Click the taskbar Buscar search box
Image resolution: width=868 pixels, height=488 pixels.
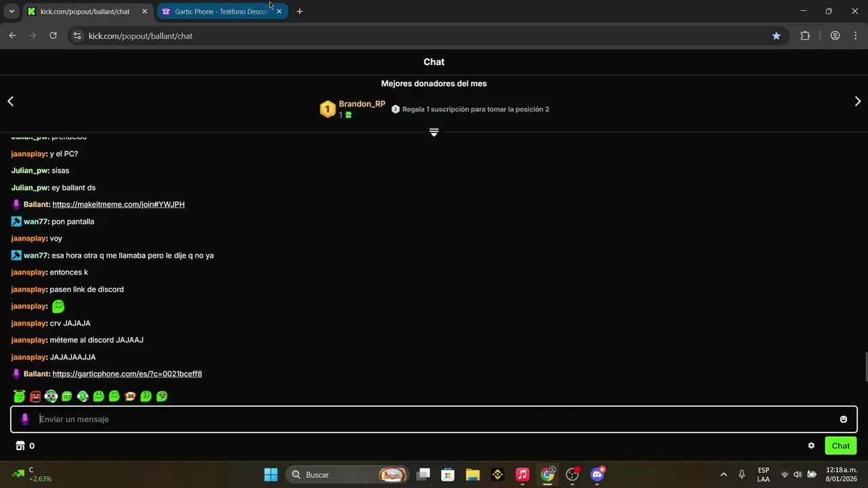(347, 474)
